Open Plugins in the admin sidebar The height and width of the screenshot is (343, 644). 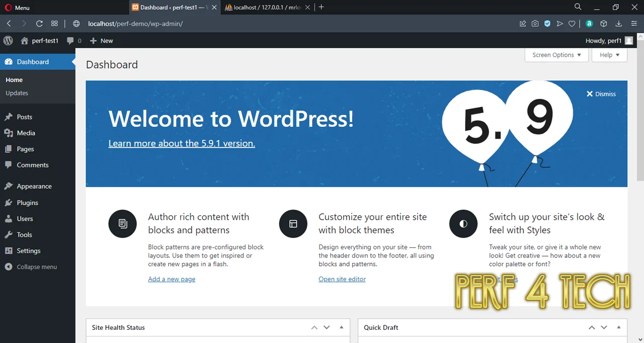click(38, 203)
